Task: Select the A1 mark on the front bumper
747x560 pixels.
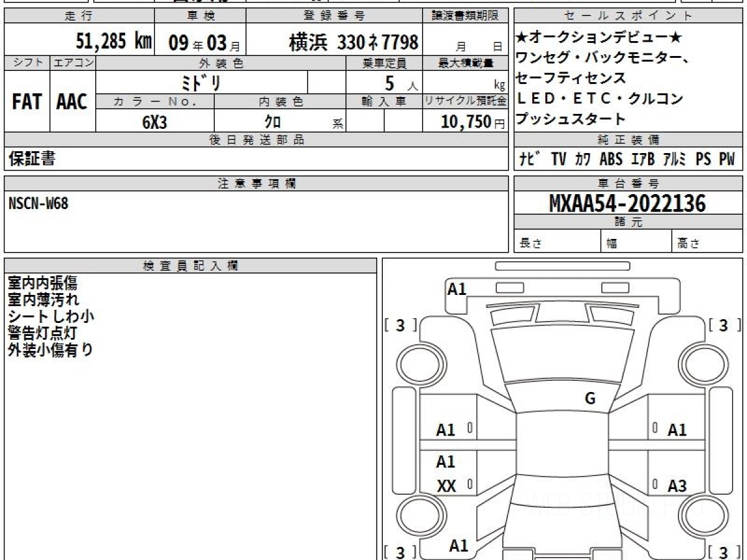Action: [x=457, y=289]
